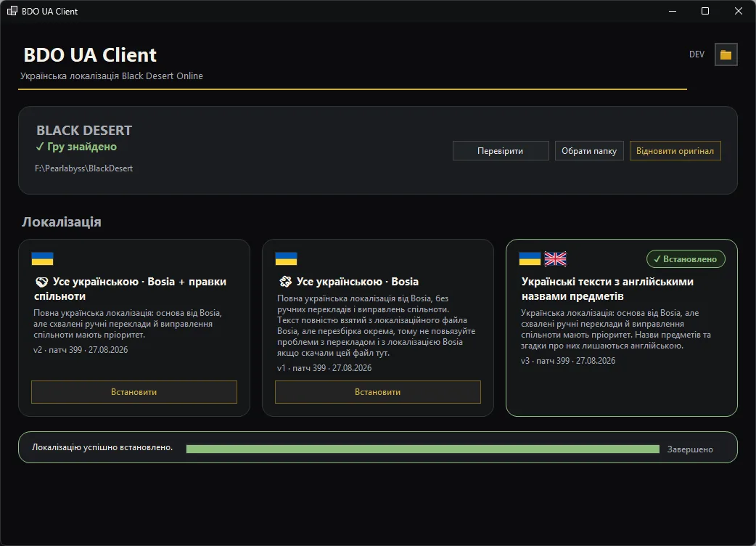Click the BDO UA Client main heading
This screenshot has width=756, height=546.
(x=90, y=55)
